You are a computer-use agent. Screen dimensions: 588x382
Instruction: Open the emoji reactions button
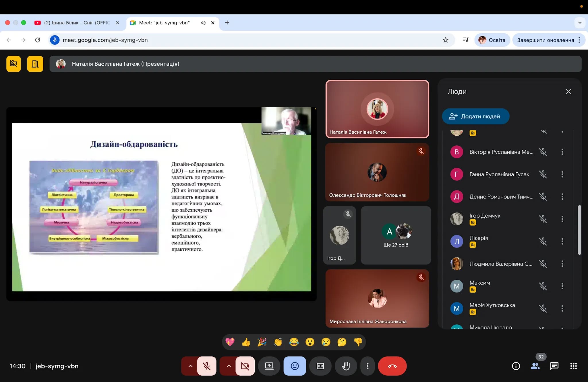[x=295, y=366]
